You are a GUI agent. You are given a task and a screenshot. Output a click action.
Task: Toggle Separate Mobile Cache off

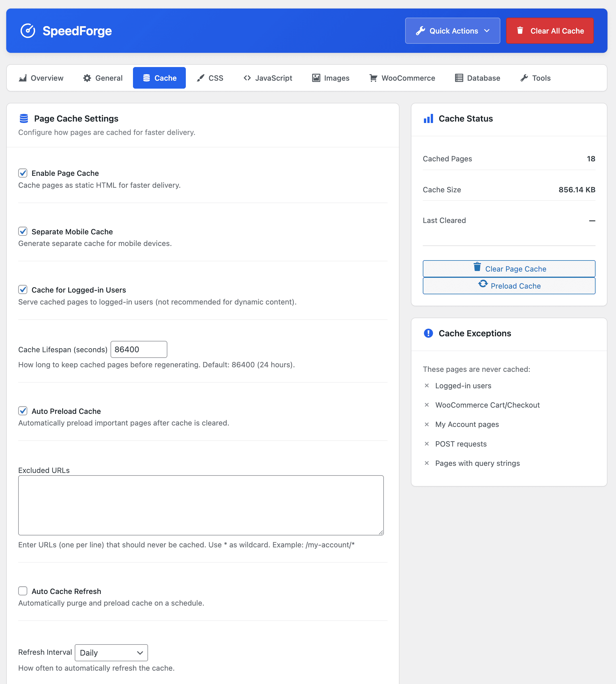coord(23,232)
